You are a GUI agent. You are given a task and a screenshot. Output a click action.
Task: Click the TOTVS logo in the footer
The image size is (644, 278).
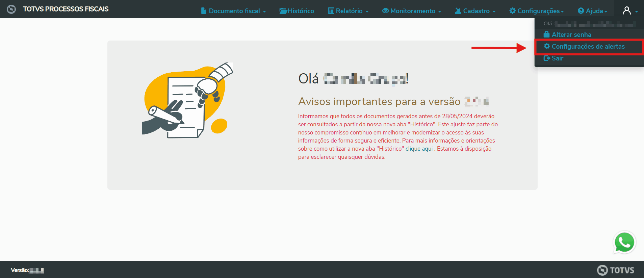click(616, 270)
